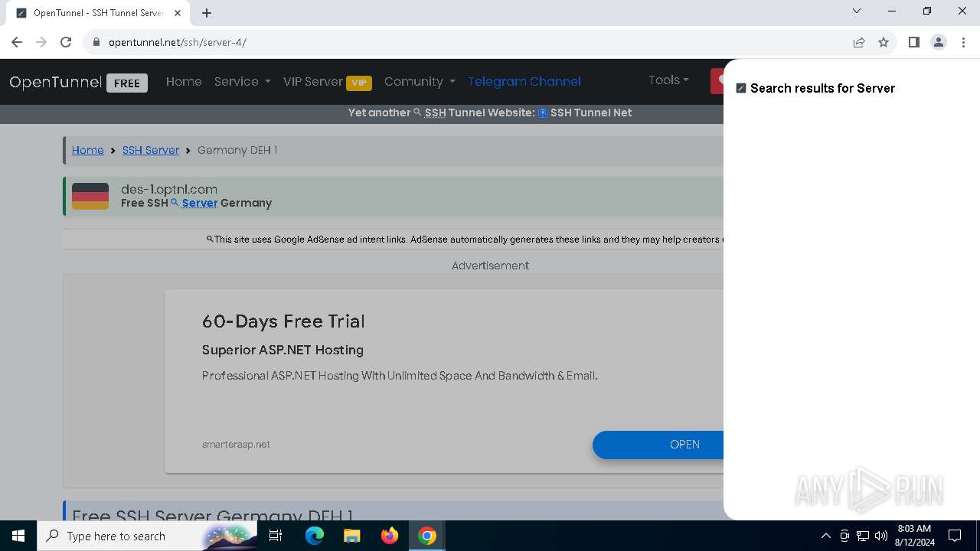The width and height of the screenshot is (980, 551).
Task: Open Task View from taskbar
Action: coord(276,536)
